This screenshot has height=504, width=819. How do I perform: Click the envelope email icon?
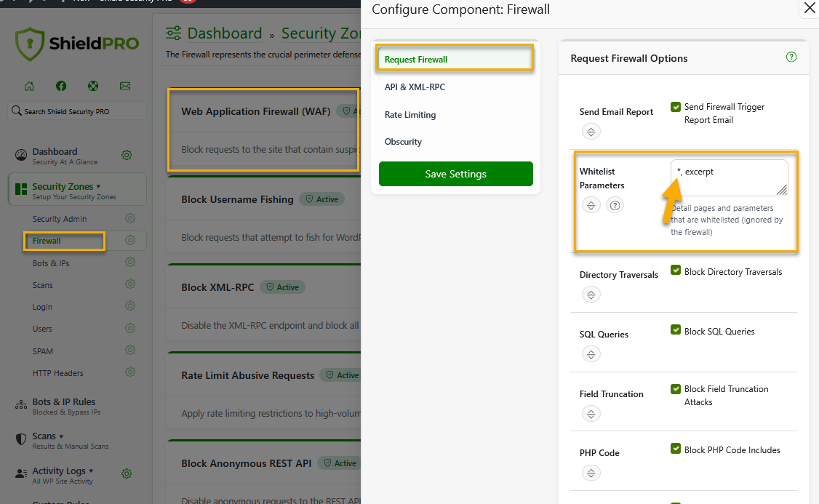click(x=125, y=86)
